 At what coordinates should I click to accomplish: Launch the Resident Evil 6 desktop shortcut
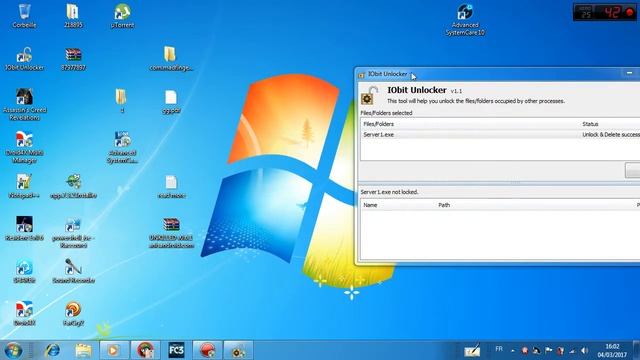[24, 229]
